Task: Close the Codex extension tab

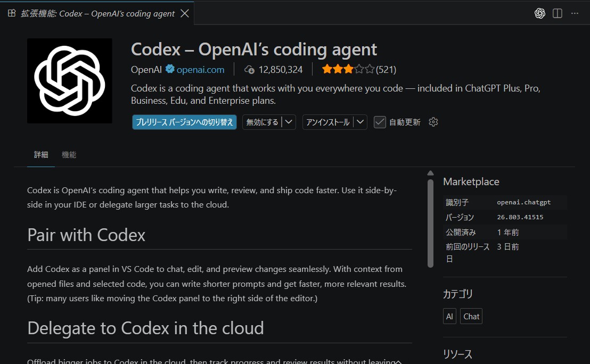Action: pyautogui.click(x=184, y=13)
